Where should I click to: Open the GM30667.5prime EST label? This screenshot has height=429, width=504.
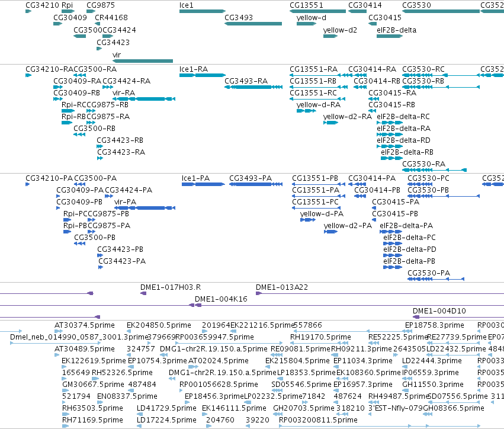click(x=93, y=385)
